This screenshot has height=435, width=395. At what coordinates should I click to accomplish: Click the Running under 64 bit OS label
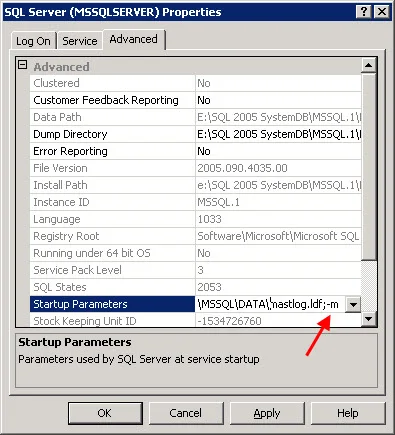point(112,253)
